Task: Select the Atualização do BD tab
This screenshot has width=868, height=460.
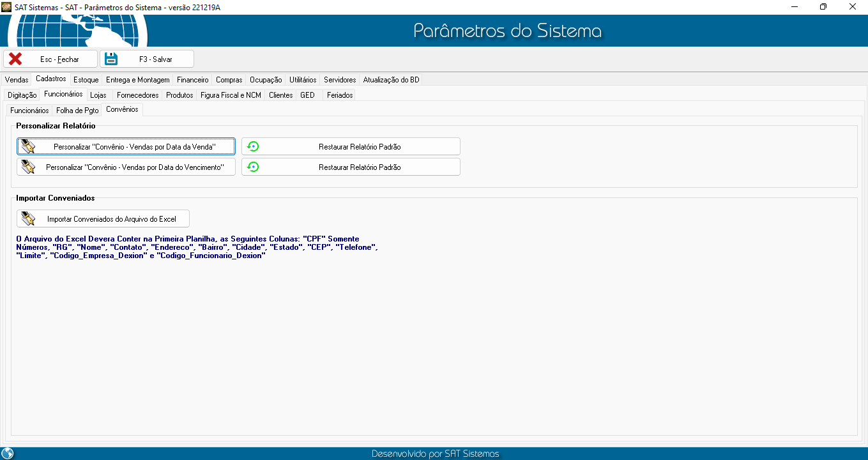Action: point(391,80)
